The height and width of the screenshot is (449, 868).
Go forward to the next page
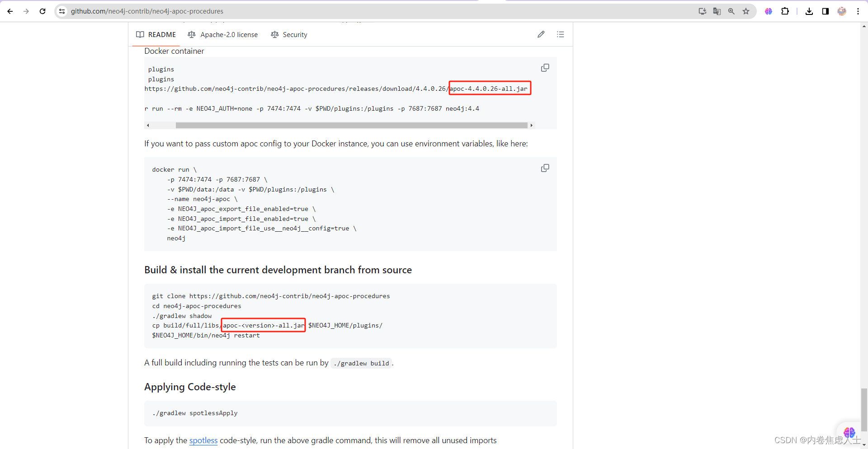point(26,11)
